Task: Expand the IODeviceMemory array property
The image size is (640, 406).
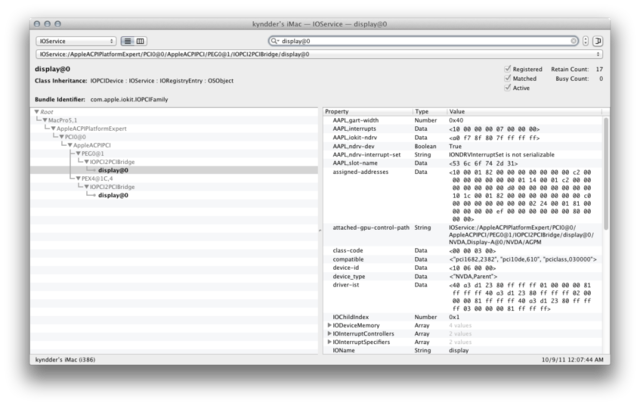Action: (x=330, y=325)
